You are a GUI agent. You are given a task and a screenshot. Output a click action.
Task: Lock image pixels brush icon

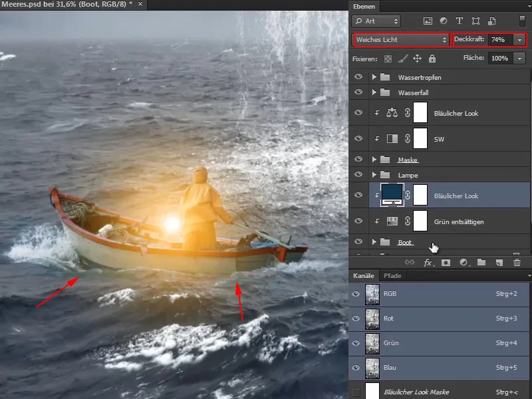pos(403,59)
